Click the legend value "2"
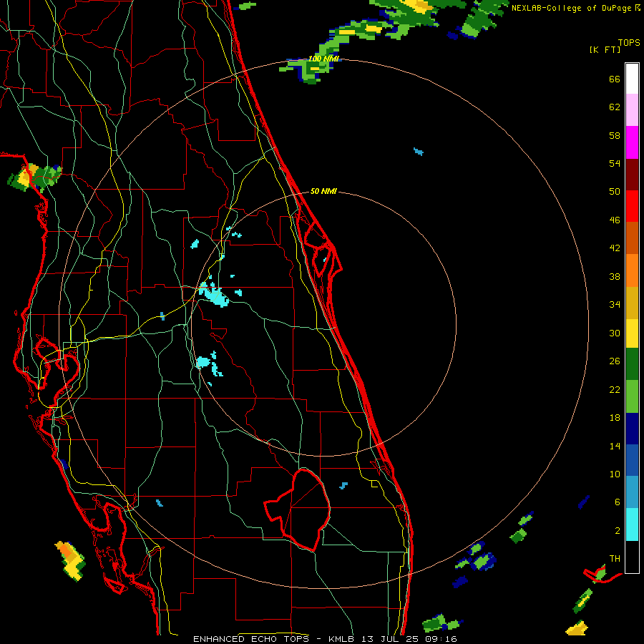Viewport: 644px width, 644px height. tap(618, 531)
